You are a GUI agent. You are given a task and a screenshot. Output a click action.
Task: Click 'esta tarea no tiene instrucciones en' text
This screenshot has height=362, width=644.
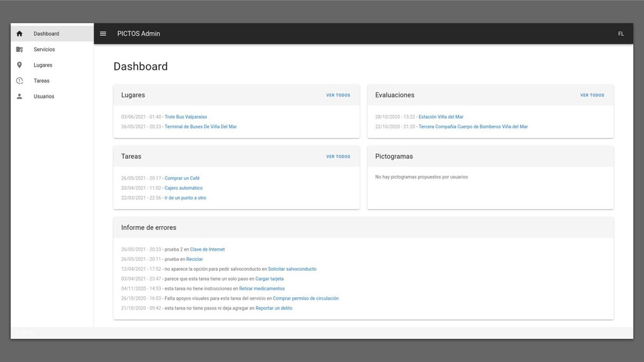[201, 289]
